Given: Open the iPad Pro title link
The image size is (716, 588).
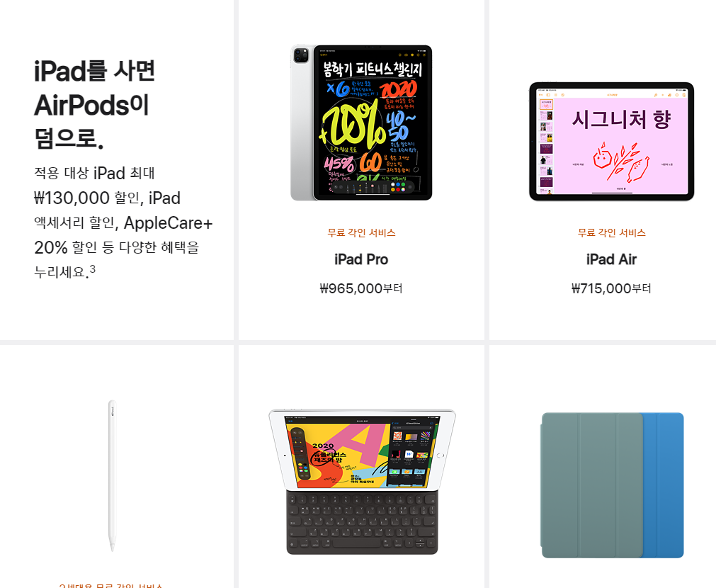Looking at the screenshot, I should (361, 259).
